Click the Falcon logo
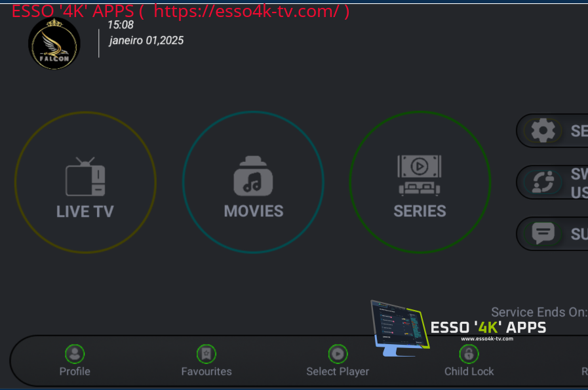The image size is (588, 390). click(x=54, y=43)
